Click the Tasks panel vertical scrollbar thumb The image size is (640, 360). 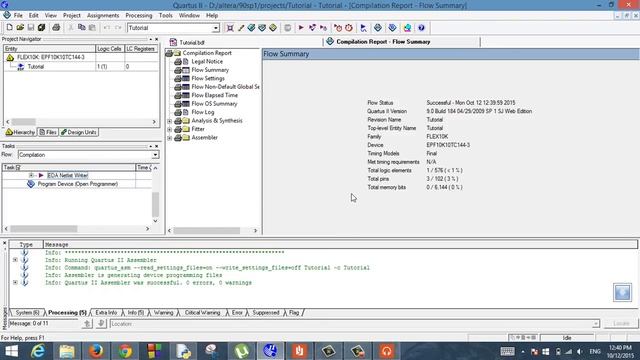[x=156, y=204]
